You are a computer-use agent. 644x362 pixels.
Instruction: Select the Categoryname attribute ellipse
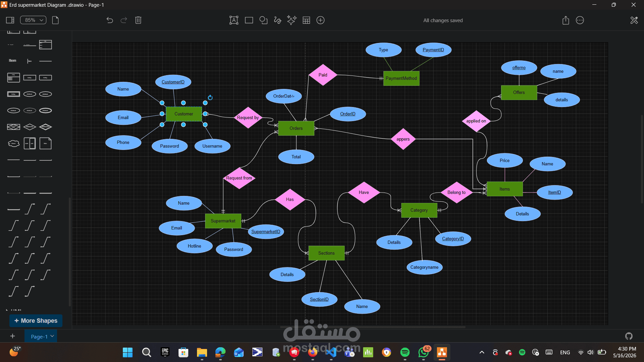(x=425, y=267)
